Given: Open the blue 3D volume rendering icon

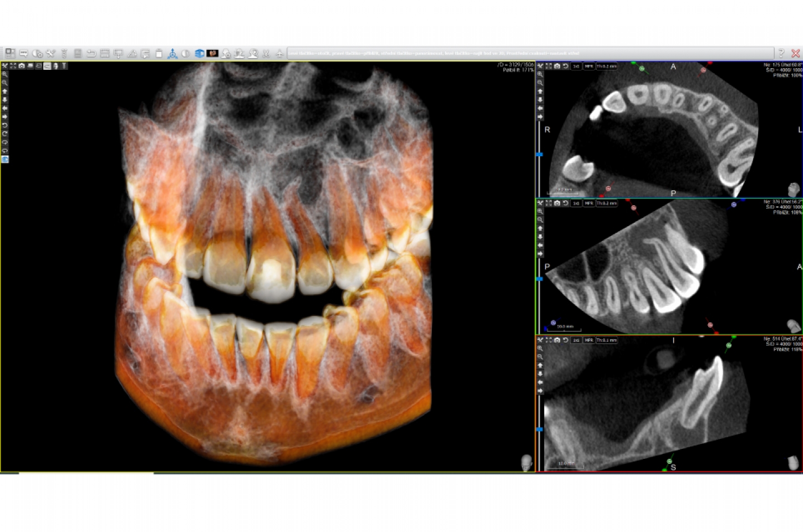Looking at the screenshot, I should [x=200, y=53].
